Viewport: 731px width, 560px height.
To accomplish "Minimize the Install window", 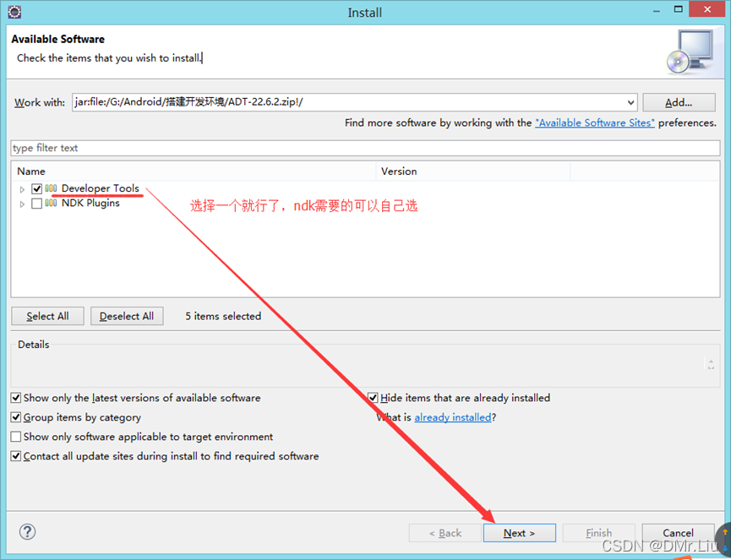I will point(657,11).
